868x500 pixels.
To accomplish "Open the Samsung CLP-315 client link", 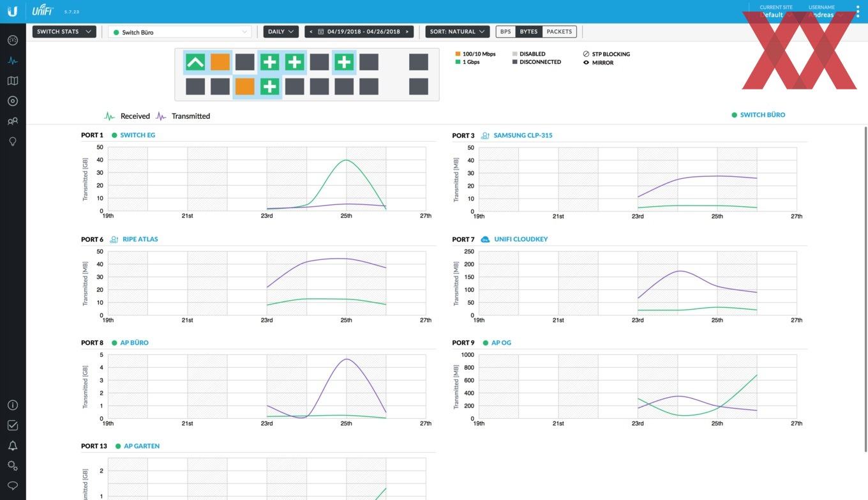I will 523,135.
